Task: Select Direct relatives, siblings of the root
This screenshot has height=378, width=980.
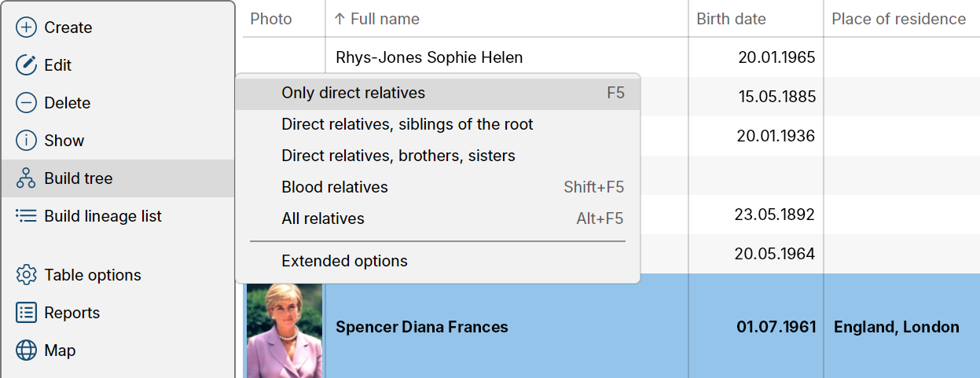Action: [x=438, y=124]
